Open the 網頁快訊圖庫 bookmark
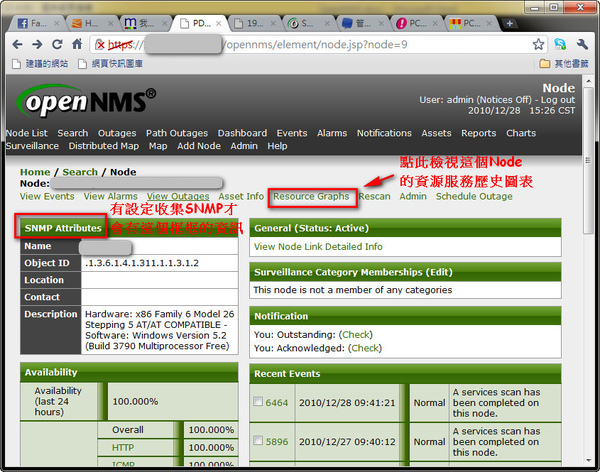The height and width of the screenshot is (472, 600). (x=111, y=64)
